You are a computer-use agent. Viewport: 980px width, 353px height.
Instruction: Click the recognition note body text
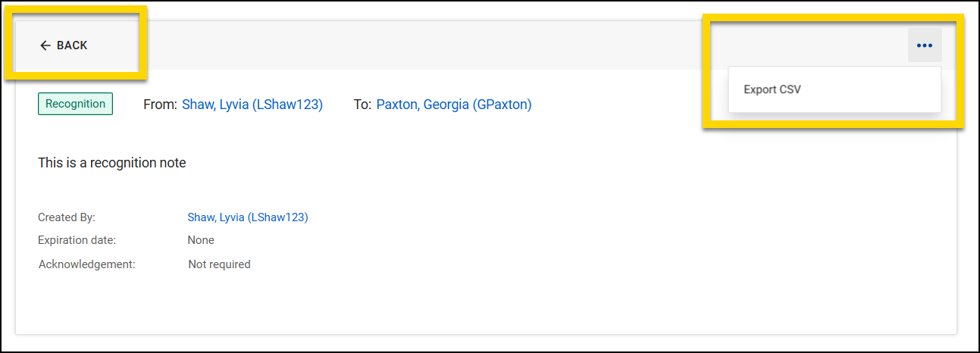(x=111, y=163)
